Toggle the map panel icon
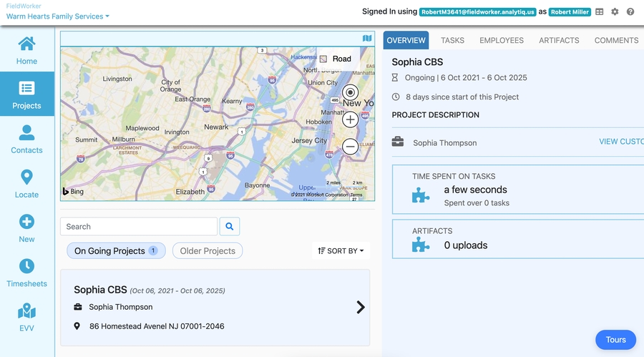Screen dimensions: 644x357 tap(367, 39)
